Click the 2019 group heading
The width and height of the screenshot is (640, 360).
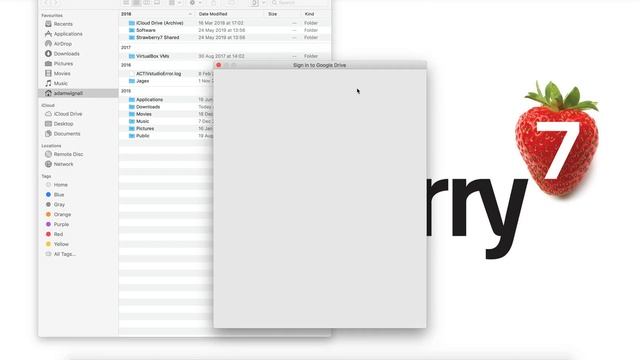[126, 91]
